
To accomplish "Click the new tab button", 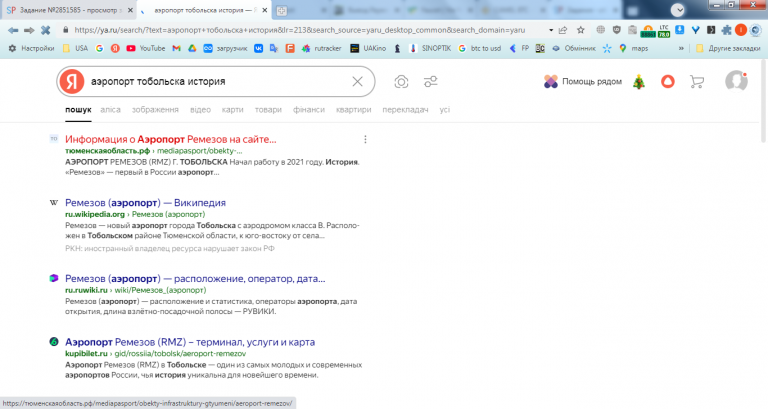I will tap(281, 11).
